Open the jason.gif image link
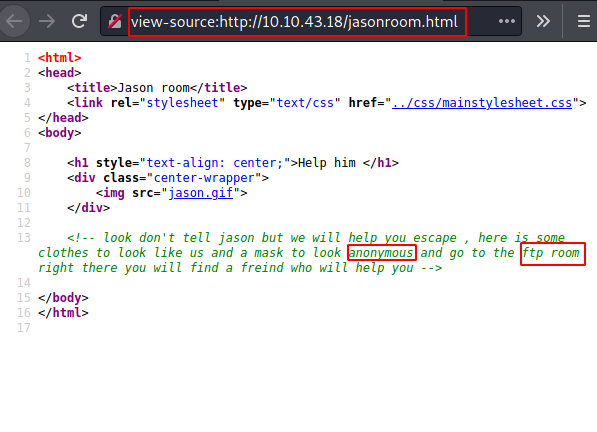Screen dimensions: 597x432 click(x=200, y=193)
